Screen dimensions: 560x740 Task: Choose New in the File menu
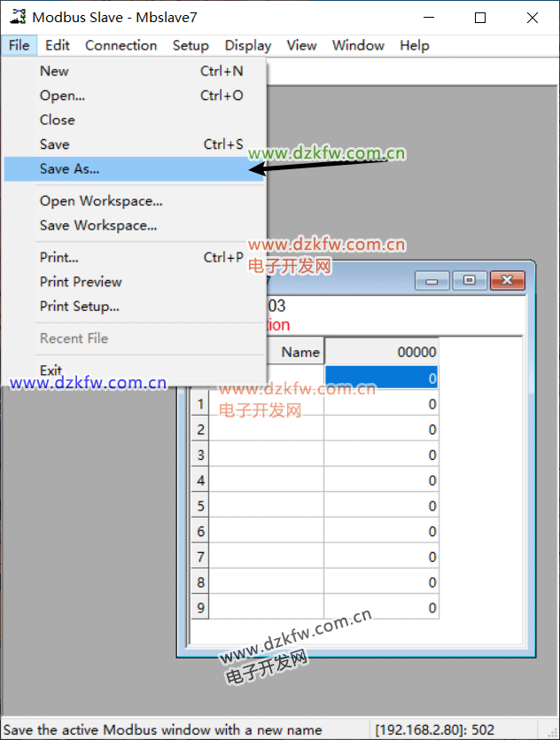(x=54, y=71)
